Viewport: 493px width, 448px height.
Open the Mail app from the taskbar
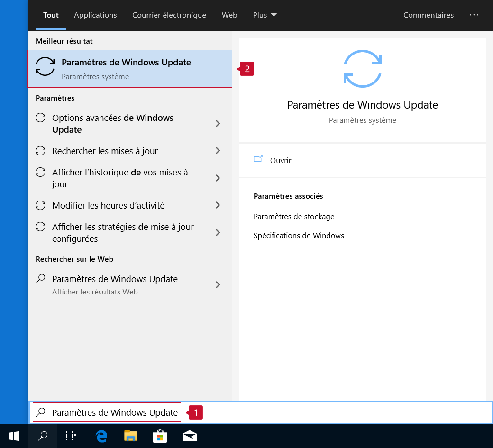pyautogui.click(x=189, y=436)
